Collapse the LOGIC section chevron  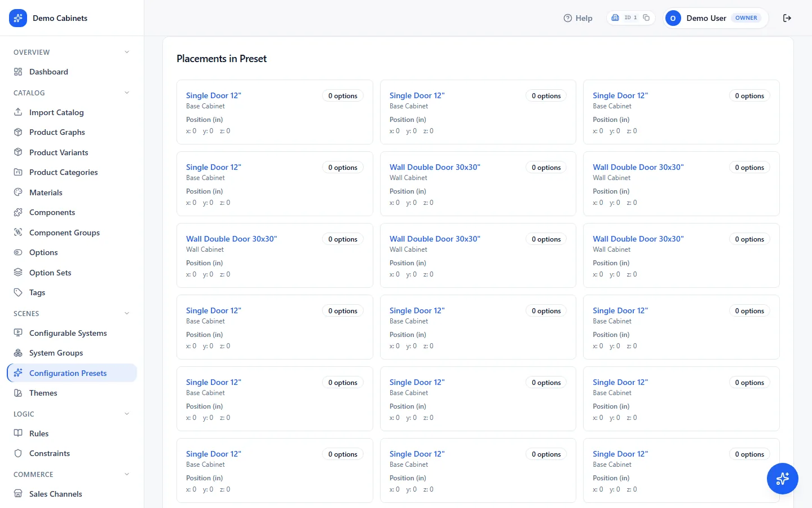(127, 414)
